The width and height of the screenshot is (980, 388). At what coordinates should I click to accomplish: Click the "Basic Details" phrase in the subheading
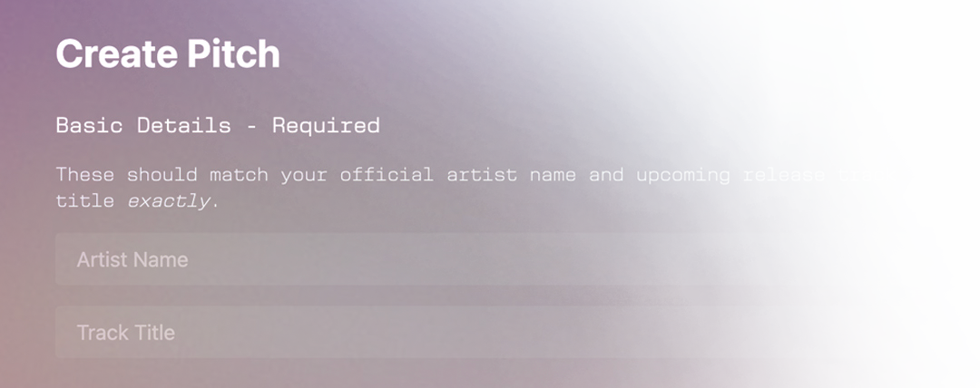(143, 125)
